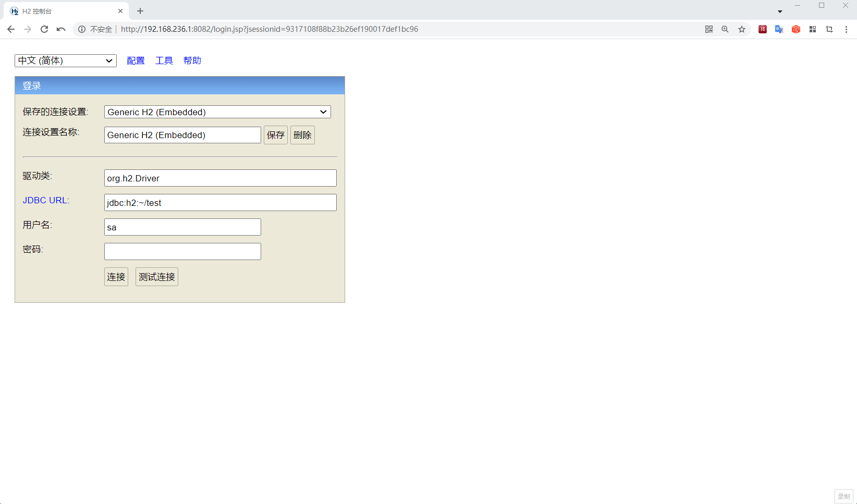
Task: Click the red JS extension icon
Action: (763, 29)
